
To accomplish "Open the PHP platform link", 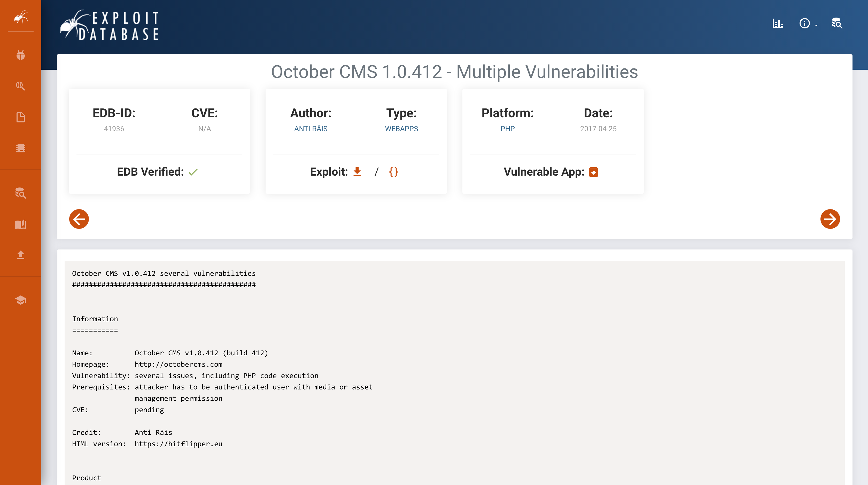I will (x=507, y=128).
